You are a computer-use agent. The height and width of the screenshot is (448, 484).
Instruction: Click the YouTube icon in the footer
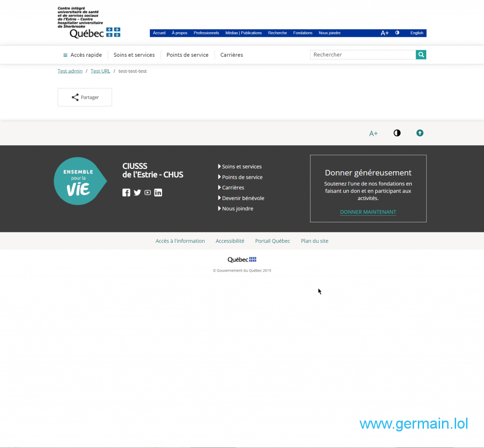point(147,193)
